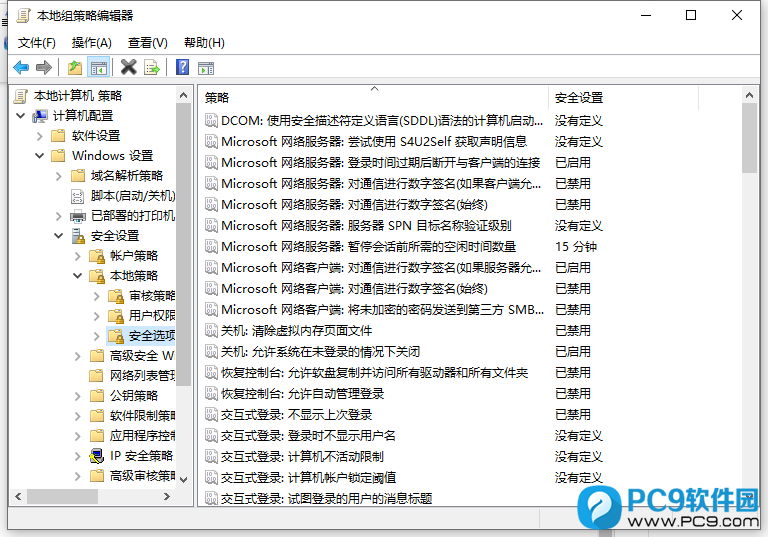
Task: Open the Help question mark icon
Action: (183, 67)
